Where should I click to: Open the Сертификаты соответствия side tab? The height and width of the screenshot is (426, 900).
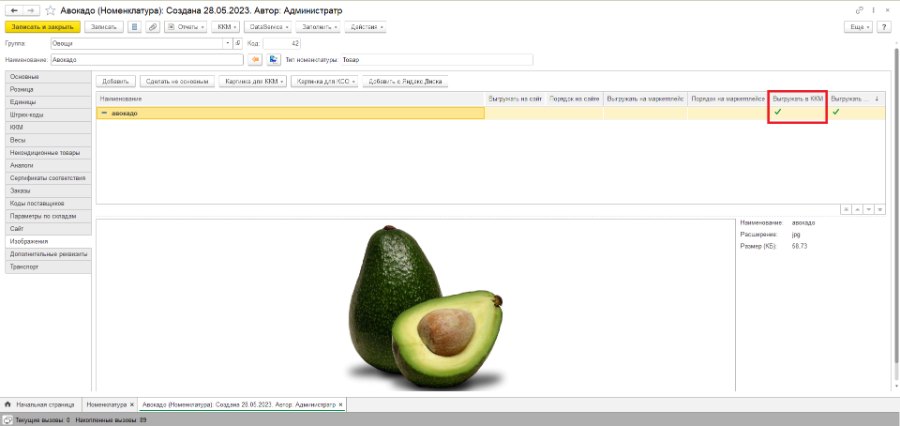click(48, 178)
